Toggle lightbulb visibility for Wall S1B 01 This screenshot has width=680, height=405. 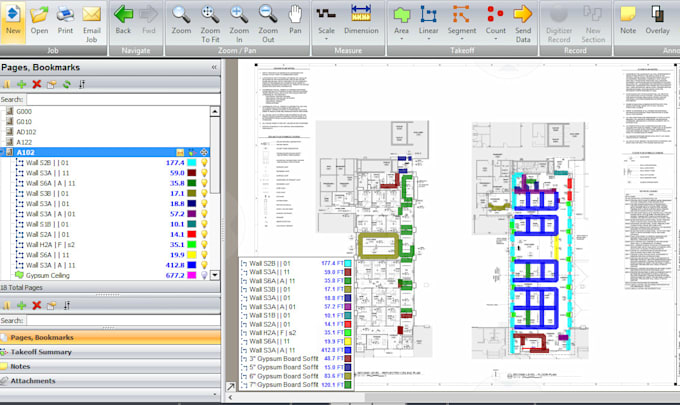204,224
